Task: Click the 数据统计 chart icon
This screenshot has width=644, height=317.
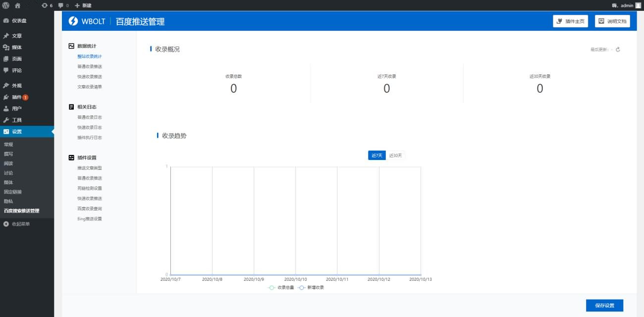Action: pyautogui.click(x=71, y=46)
